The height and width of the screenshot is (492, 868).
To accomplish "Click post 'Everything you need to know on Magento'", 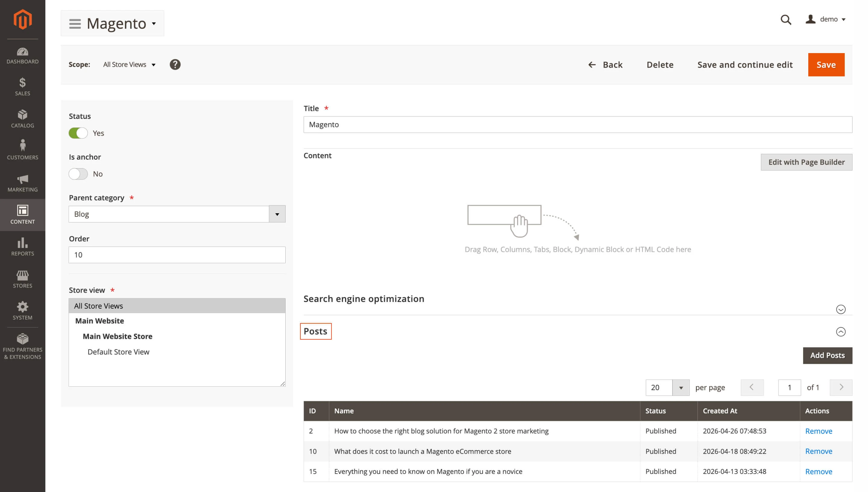I will click(428, 472).
